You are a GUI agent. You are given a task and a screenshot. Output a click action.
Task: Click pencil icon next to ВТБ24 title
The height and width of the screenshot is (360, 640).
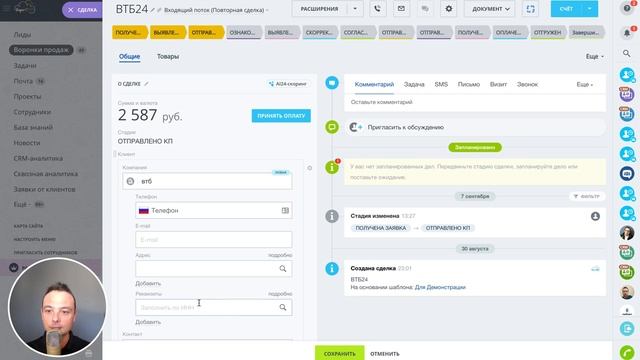pos(153,10)
